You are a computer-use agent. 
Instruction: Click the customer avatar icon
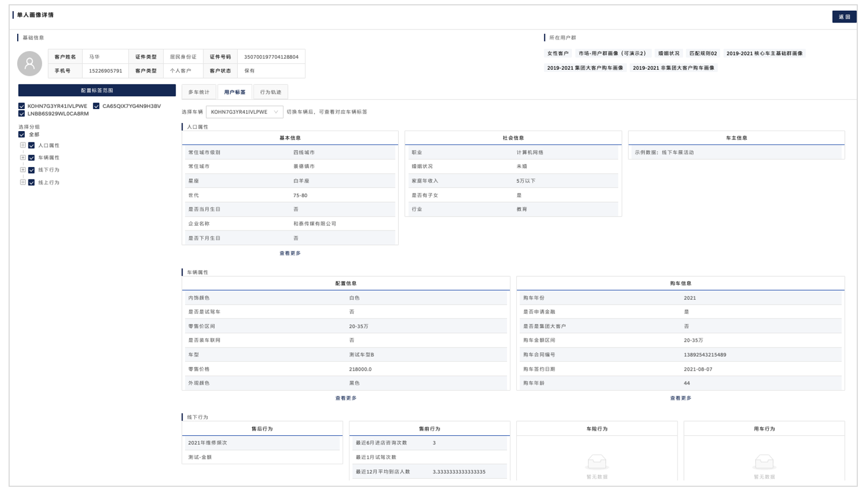(30, 63)
